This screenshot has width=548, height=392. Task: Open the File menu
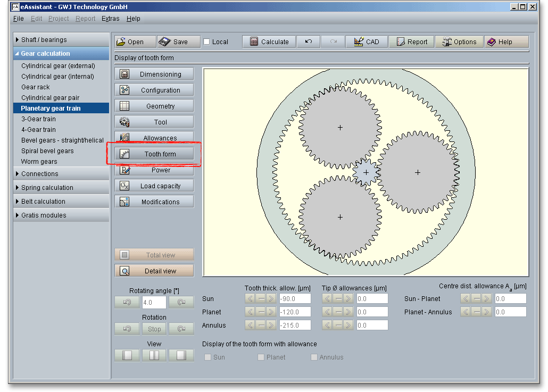(19, 19)
